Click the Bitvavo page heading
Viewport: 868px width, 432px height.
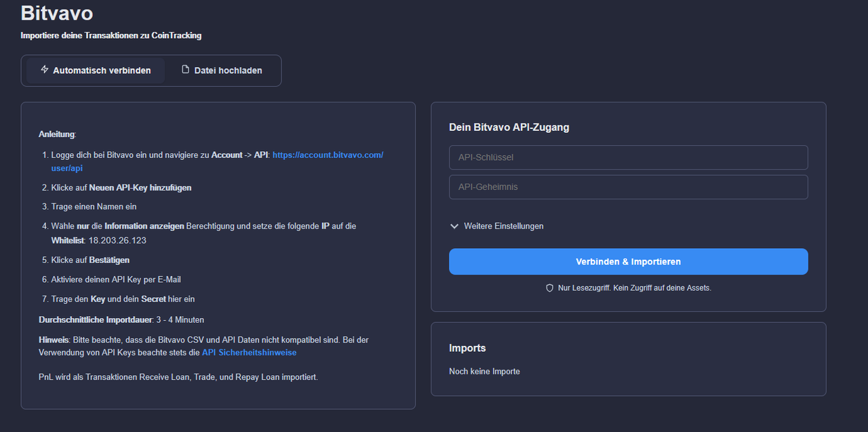(x=57, y=13)
